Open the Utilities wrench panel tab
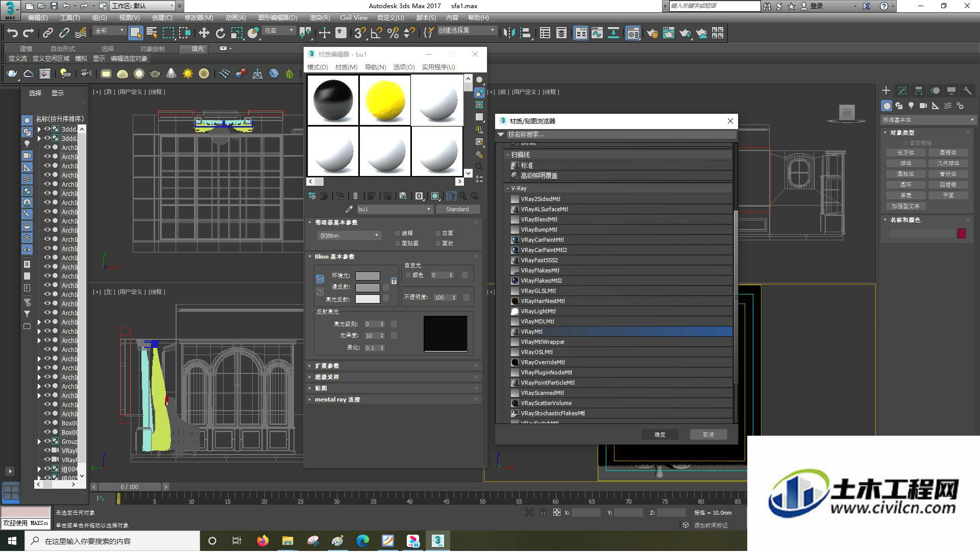This screenshot has width=980, height=552. pos(967,91)
